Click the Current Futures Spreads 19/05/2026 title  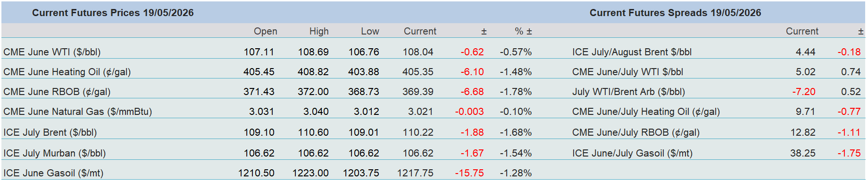pyautogui.click(x=675, y=13)
